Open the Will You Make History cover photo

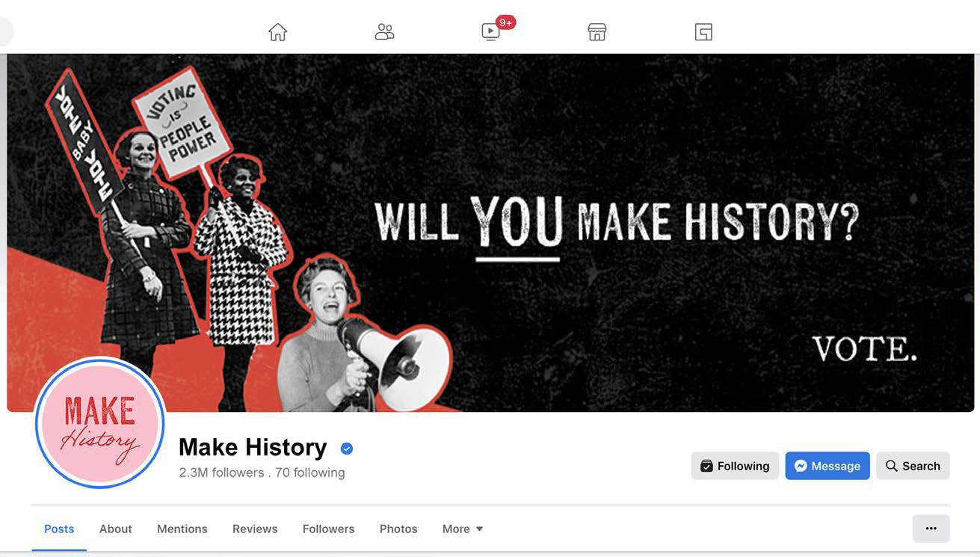[x=490, y=233]
